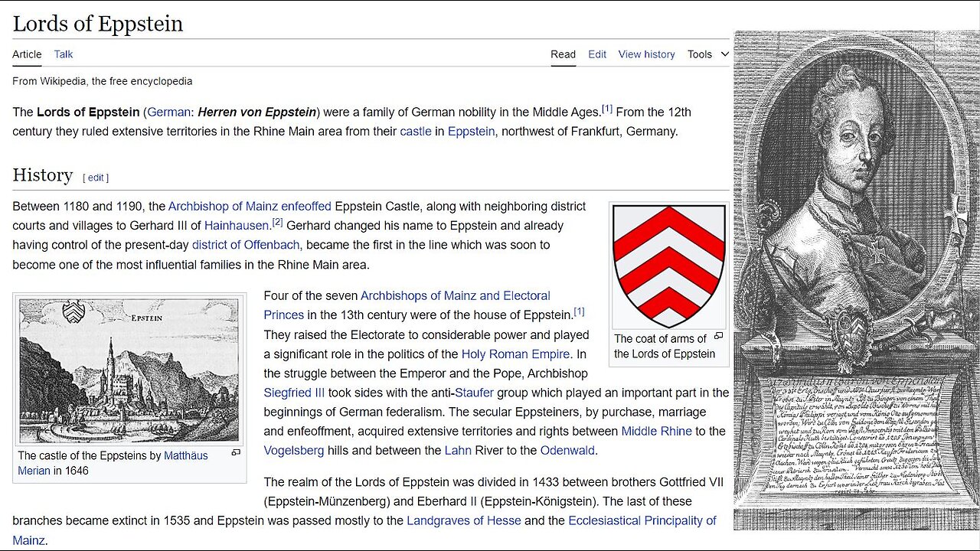Expand the Tools dropdown menu
This screenshot has width=980, height=551.
click(x=708, y=54)
